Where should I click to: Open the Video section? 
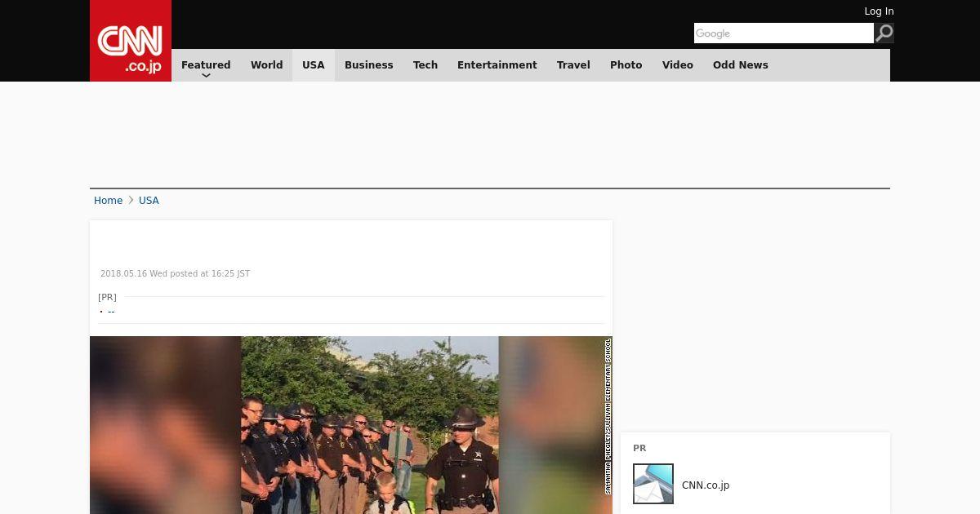tap(678, 65)
